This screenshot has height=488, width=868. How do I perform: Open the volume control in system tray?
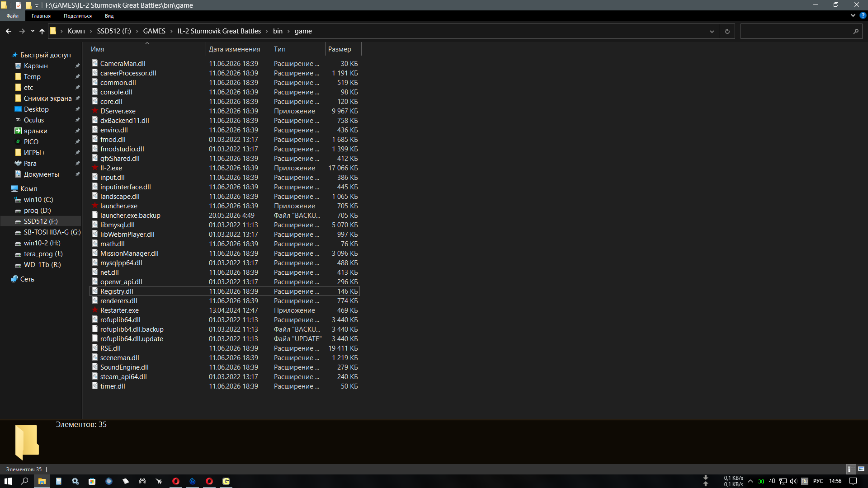click(793, 481)
